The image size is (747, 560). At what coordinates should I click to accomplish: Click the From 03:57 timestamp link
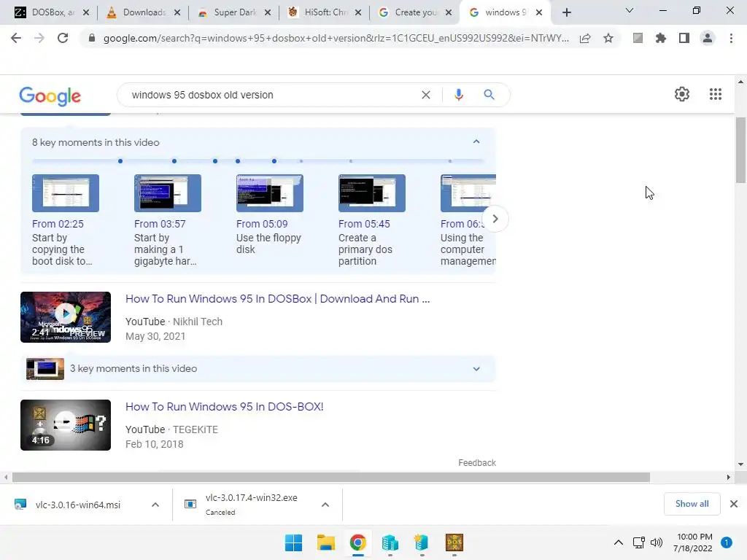(160, 224)
